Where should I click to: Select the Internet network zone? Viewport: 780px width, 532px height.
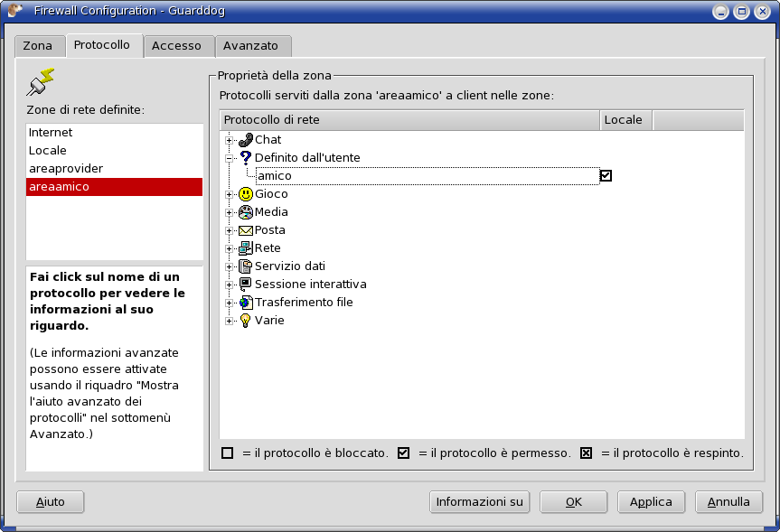tap(51, 133)
